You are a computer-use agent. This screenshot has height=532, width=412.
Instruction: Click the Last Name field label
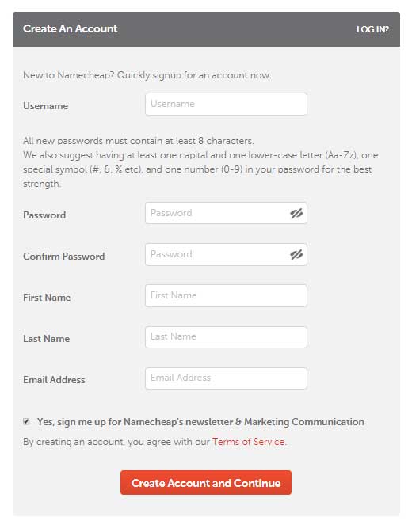46,339
